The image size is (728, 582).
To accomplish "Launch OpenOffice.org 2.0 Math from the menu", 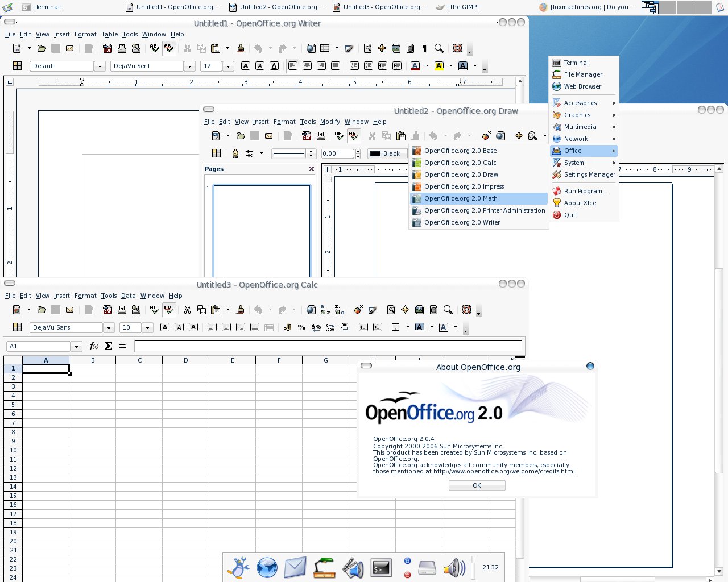I will pyautogui.click(x=478, y=198).
